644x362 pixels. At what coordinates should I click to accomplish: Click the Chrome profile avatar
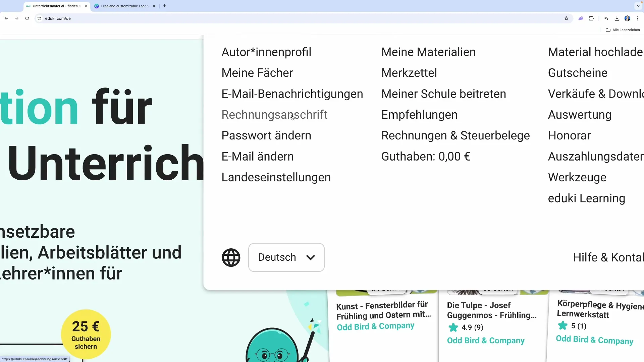point(628,18)
